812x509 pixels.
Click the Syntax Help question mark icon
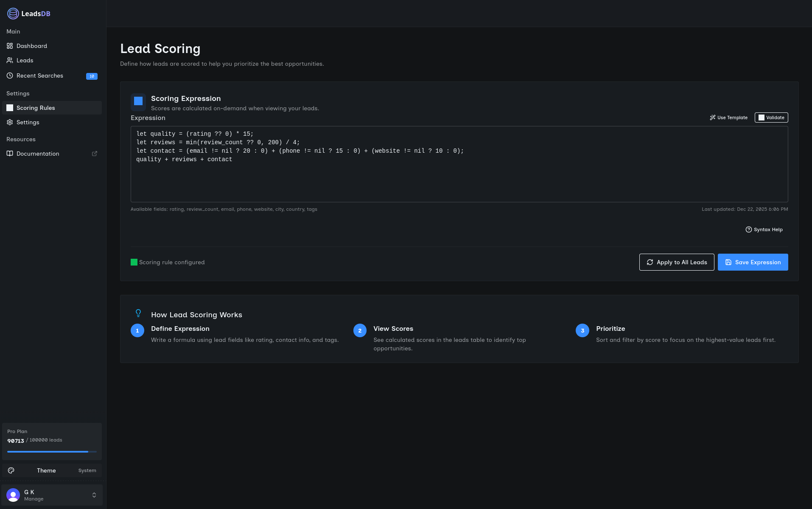click(748, 229)
